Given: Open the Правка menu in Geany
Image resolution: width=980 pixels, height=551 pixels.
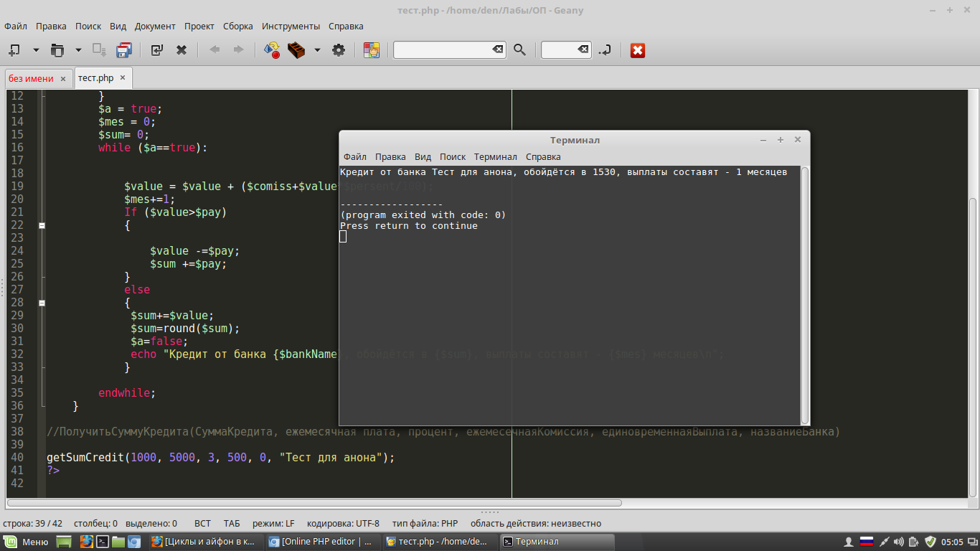Looking at the screenshot, I should (x=51, y=26).
